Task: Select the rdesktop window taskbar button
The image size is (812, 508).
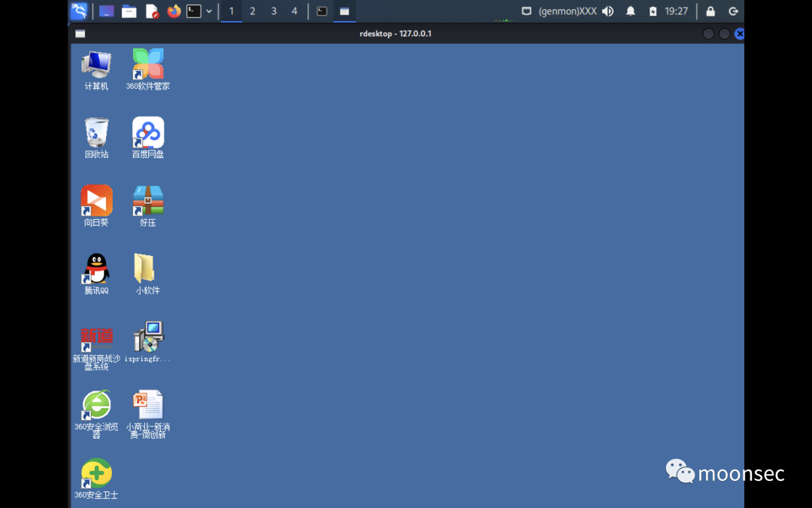Action: pos(344,11)
